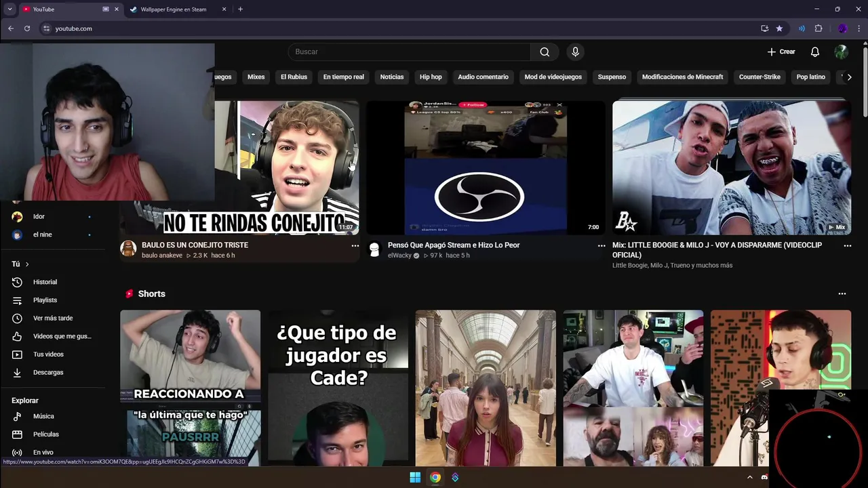The width and height of the screenshot is (868, 488).
Task: Open Playlists in the sidebar
Action: click(x=45, y=300)
